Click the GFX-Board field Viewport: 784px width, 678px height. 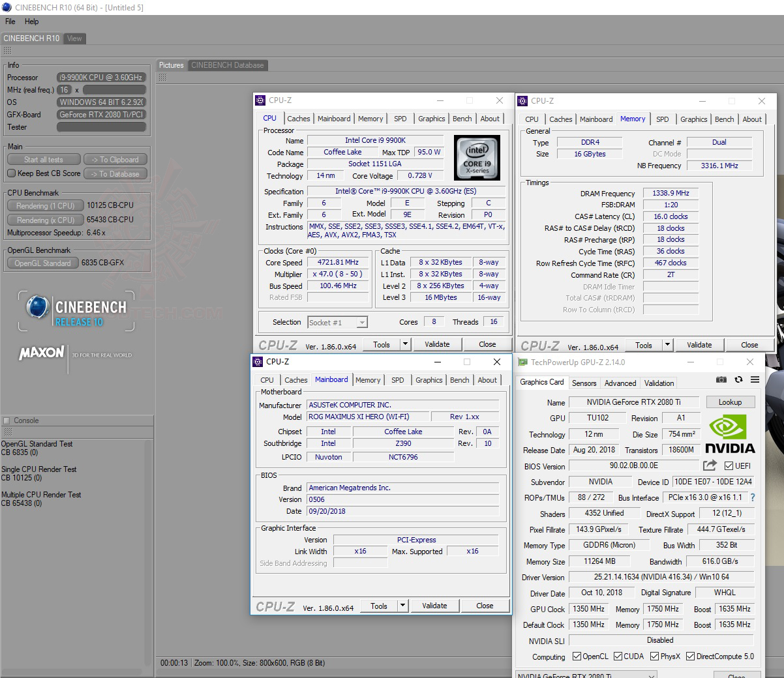[101, 114]
